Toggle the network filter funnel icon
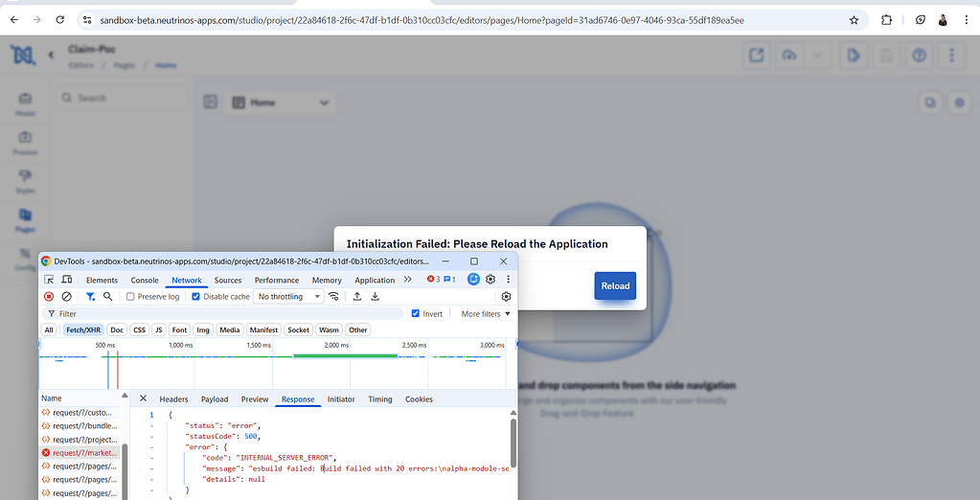Screen dimensions: 980x500 [91, 296]
